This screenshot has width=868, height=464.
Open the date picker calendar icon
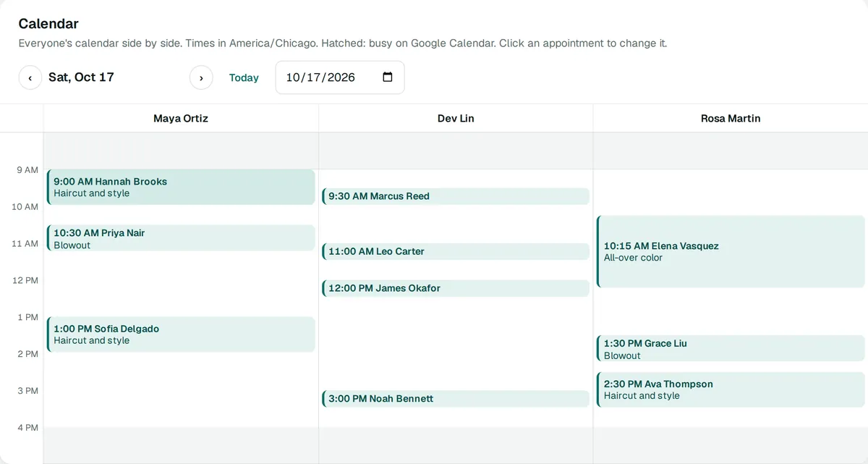(387, 77)
